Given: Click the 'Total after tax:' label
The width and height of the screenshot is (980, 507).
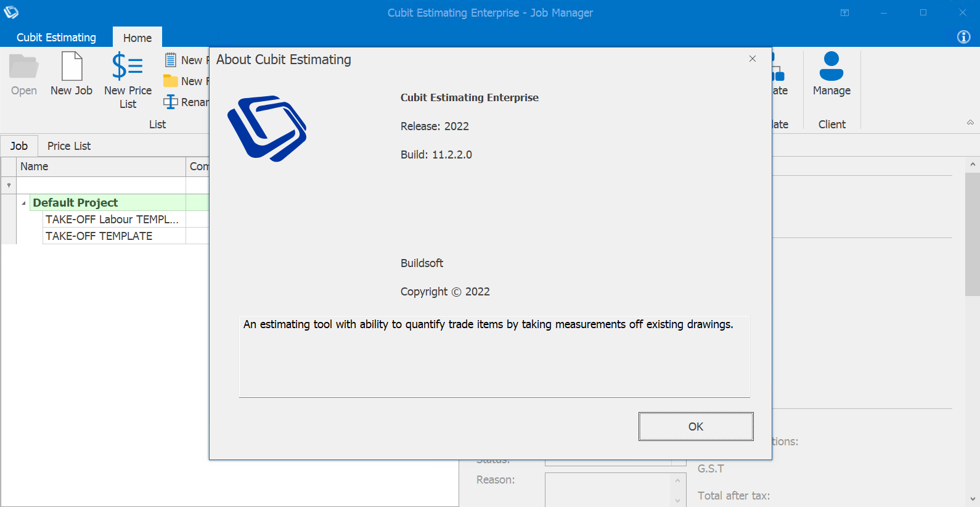Looking at the screenshot, I should tap(733, 496).
